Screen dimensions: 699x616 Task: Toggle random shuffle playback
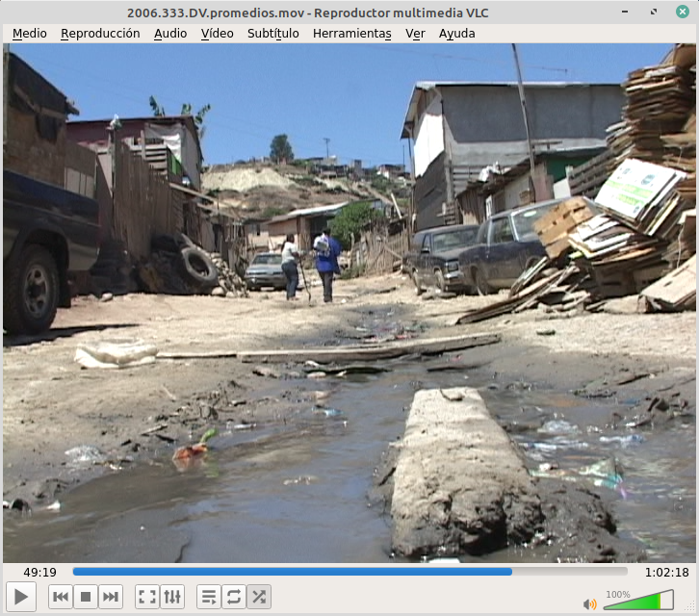tap(259, 597)
